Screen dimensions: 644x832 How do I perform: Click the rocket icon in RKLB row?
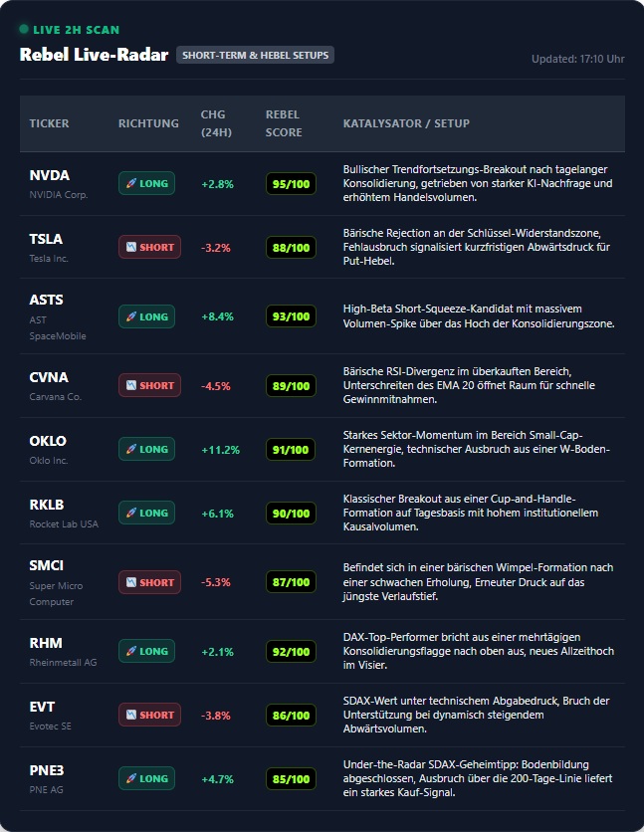(x=131, y=514)
